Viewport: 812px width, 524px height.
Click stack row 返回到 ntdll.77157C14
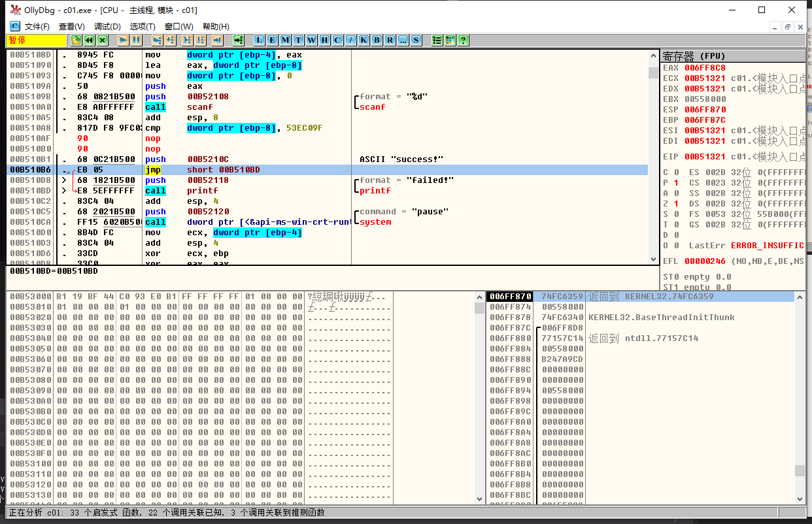tap(641, 338)
